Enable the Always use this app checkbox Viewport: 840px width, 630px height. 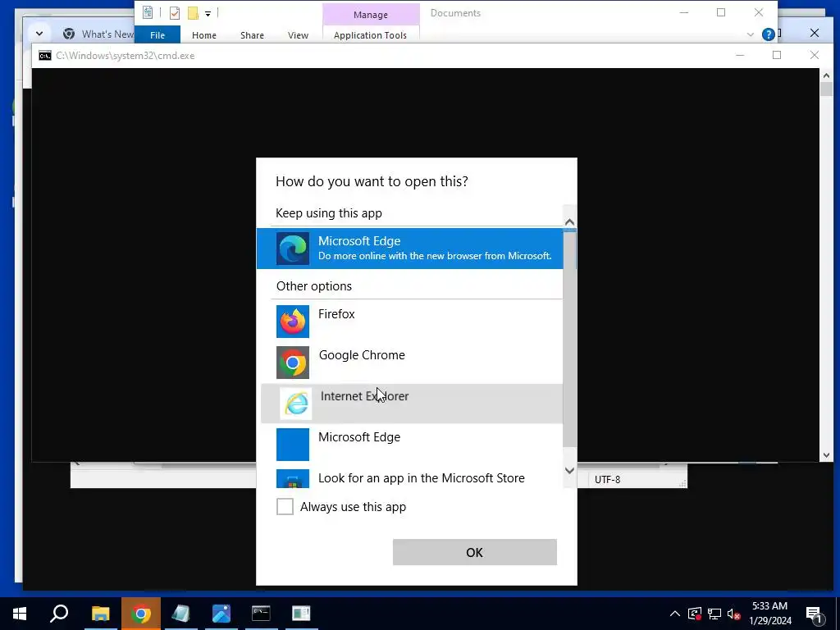coord(285,506)
